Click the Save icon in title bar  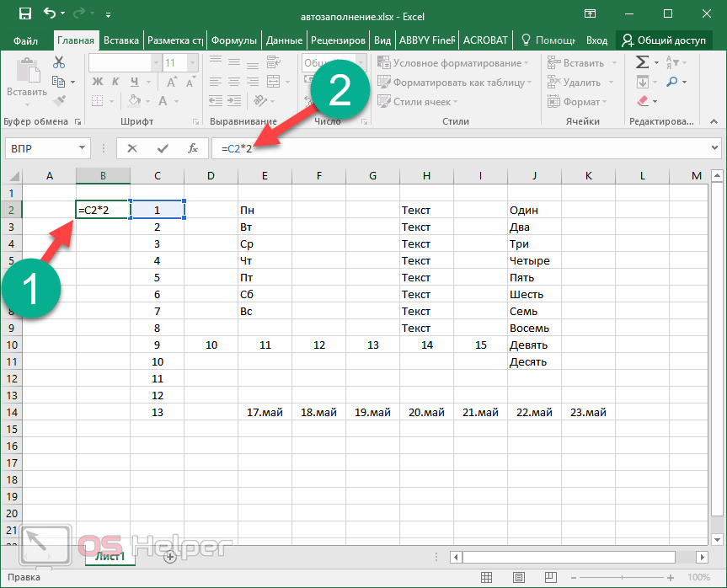(x=25, y=14)
